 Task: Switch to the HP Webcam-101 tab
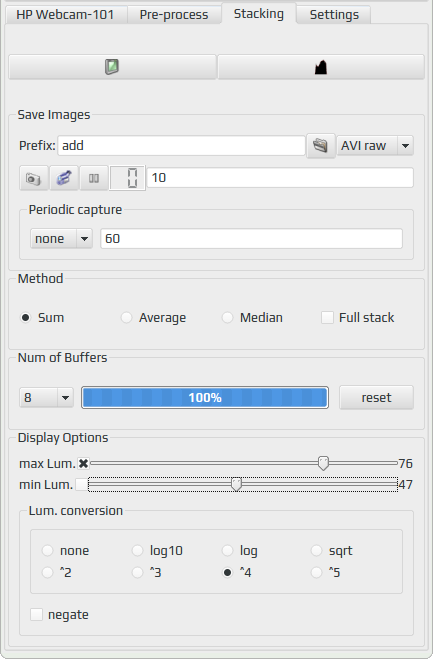[66, 15]
